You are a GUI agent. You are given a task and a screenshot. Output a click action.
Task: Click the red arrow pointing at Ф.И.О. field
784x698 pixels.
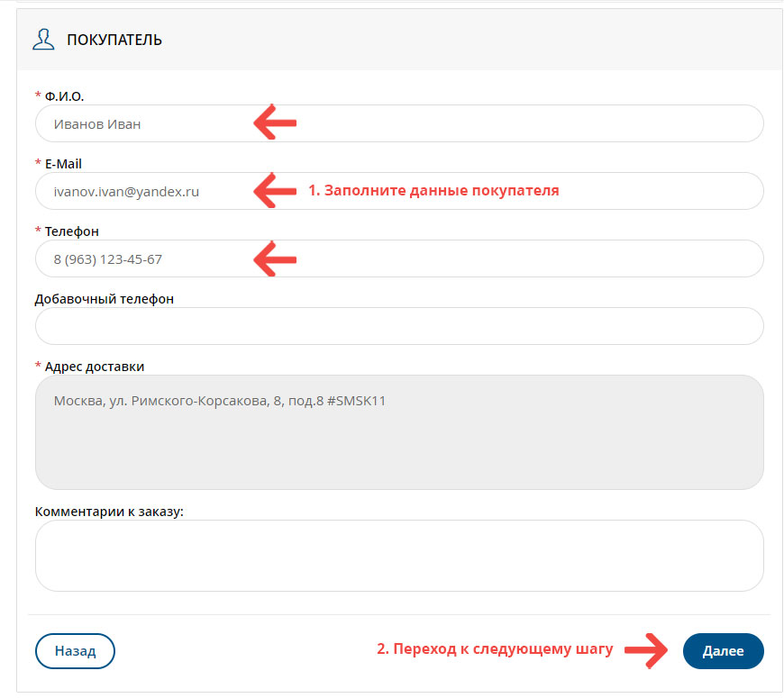click(275, 123)
